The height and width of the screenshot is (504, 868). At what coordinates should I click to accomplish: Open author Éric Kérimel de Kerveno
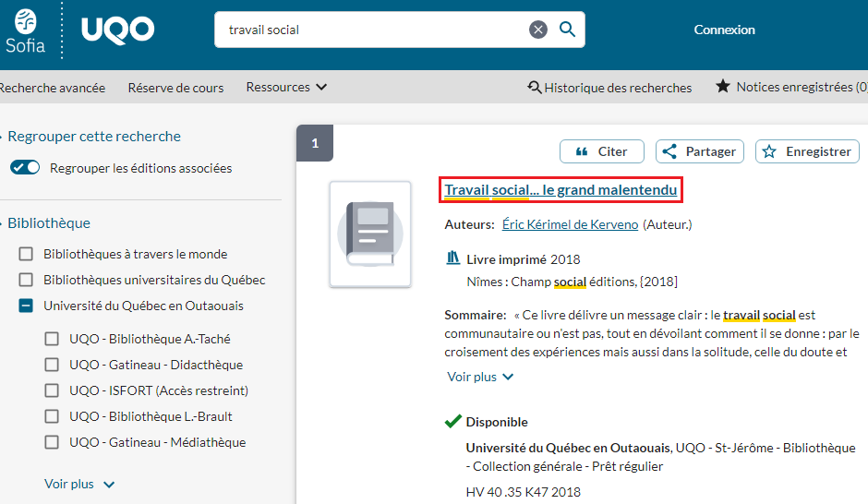coord(570,224)
